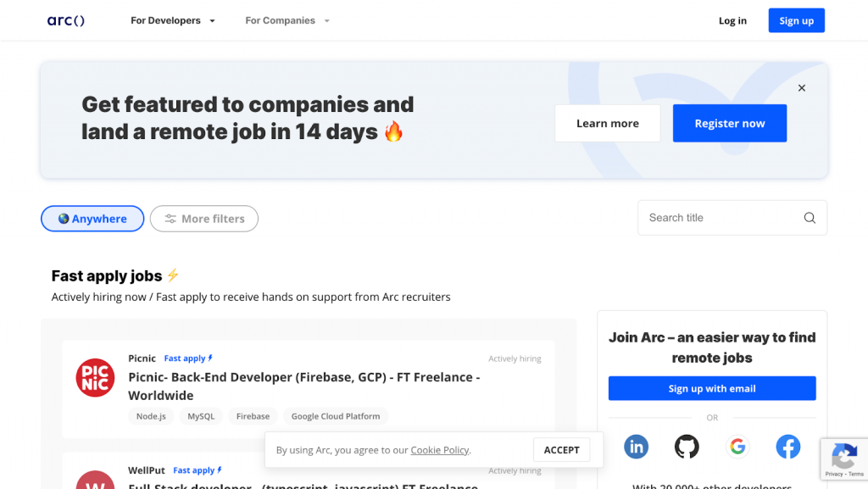The image size is (868, 489).
Task: Sign up using the Google icon
Action: click(x=737, y=446)
